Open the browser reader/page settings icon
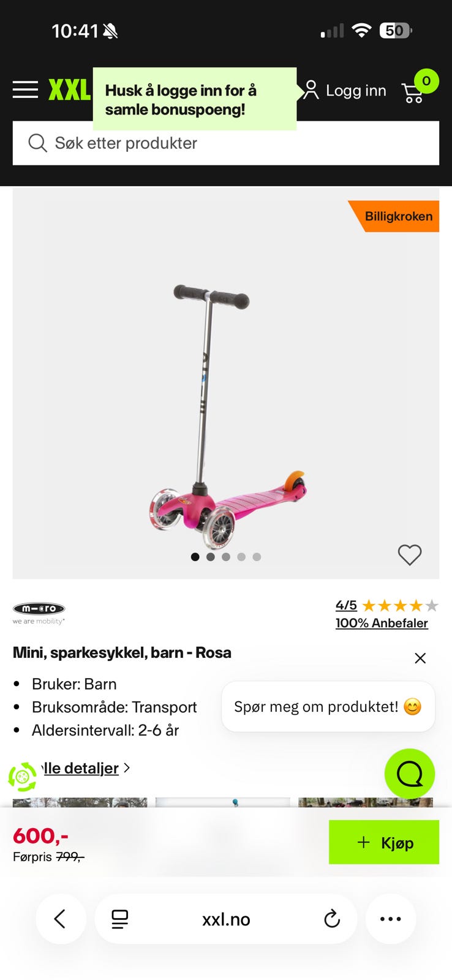 coord(119,919)
